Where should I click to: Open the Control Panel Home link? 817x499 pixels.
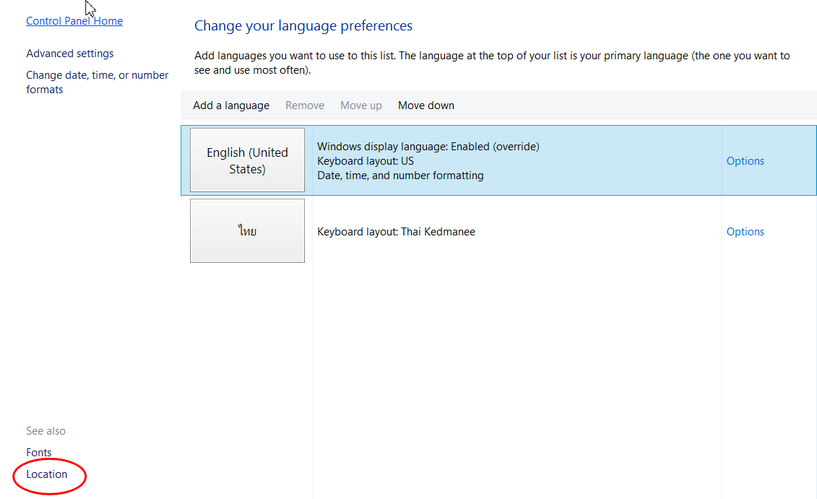tap(74, 21)
